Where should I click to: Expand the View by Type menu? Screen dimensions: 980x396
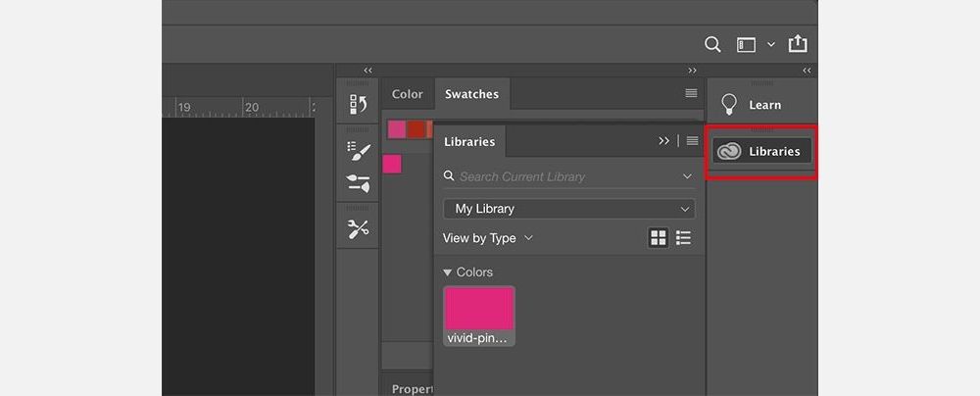pyautogui.click(x=487, y=238)
